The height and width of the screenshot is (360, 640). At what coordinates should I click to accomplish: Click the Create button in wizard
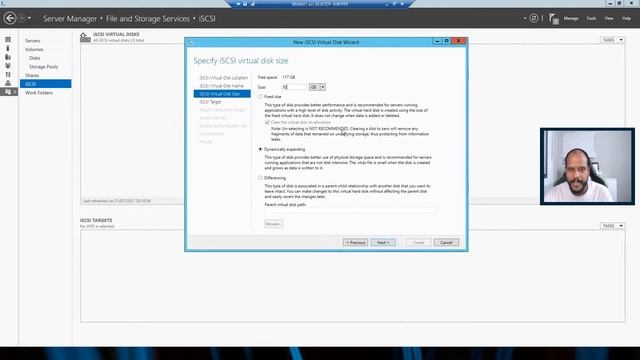click(418, 242)
